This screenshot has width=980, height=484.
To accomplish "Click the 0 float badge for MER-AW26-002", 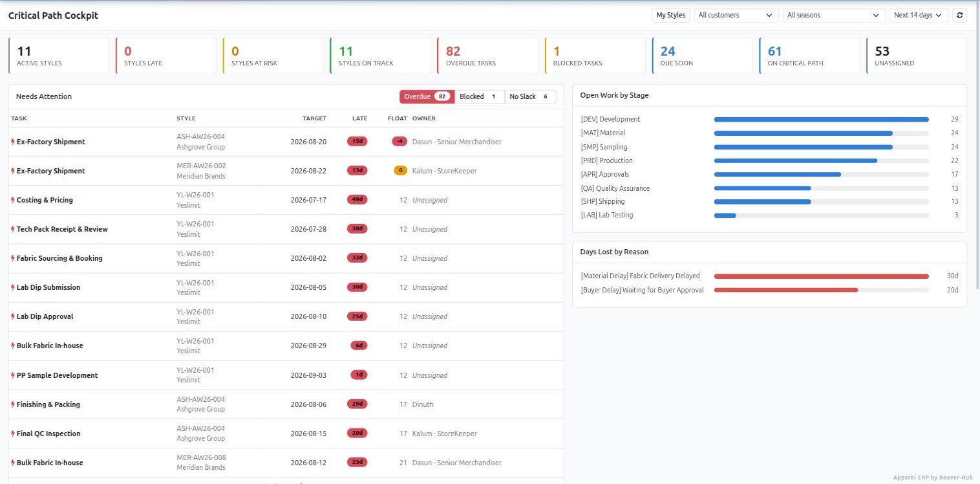I will pyautogui.click(x=400, y=171).
